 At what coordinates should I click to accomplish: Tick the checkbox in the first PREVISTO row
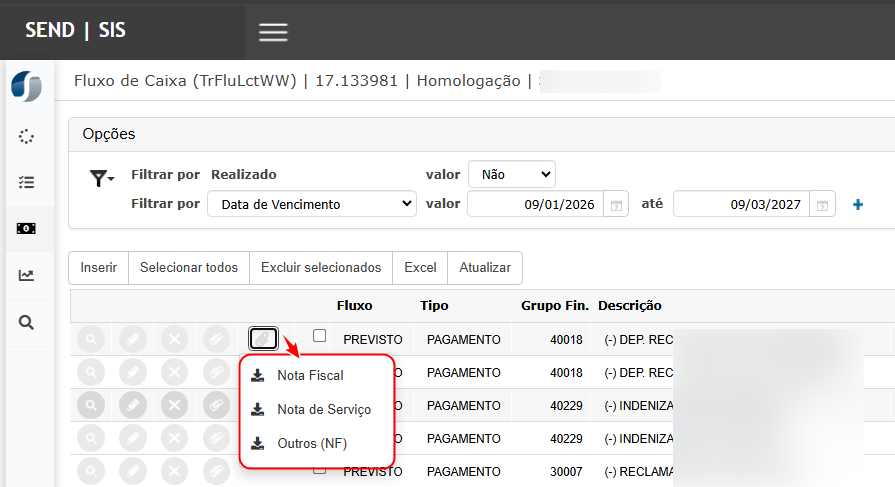point(319,336)
